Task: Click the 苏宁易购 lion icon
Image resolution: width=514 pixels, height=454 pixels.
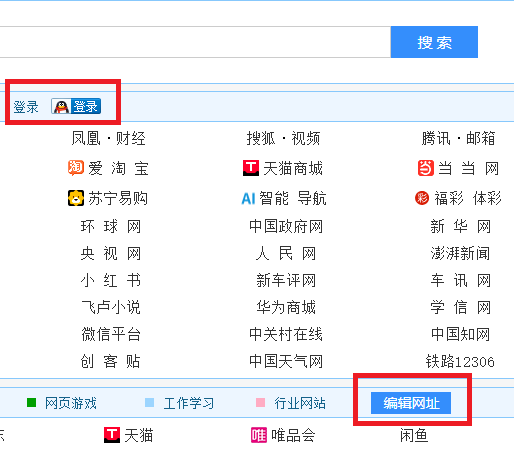Action: pos(76,198)
